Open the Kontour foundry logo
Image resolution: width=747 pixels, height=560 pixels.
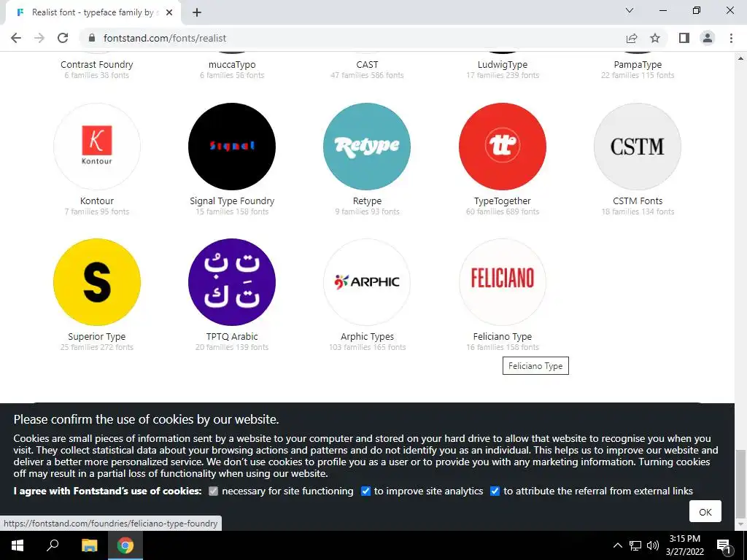[x=97, y=147]
